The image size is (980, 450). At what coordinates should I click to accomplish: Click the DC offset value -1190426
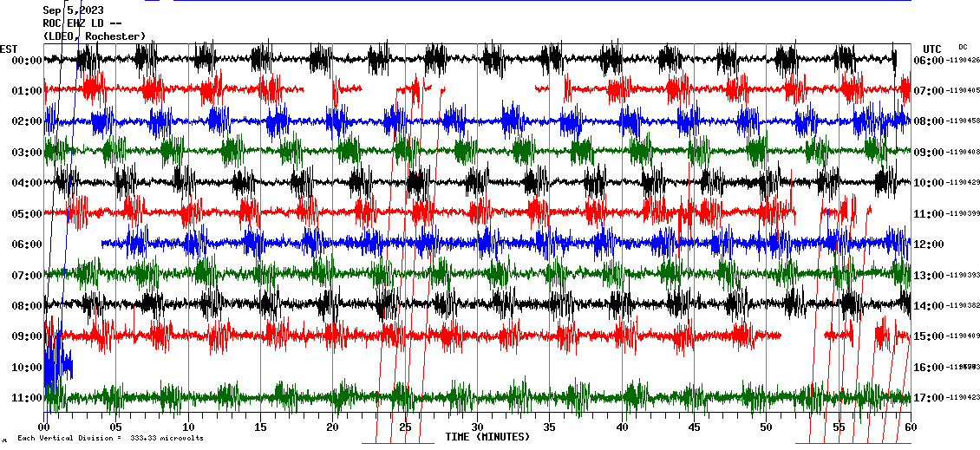(962, 60)
